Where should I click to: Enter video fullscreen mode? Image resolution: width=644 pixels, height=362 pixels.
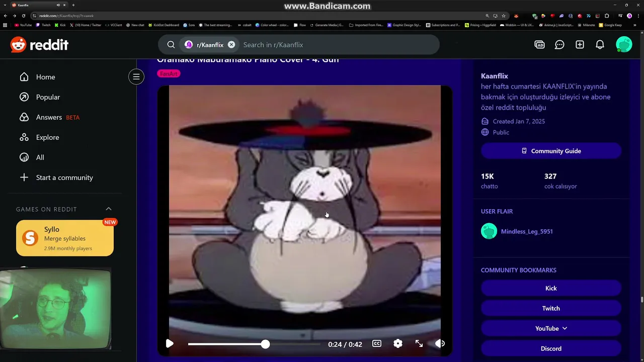pyautogui.click(x=419, y=343)
